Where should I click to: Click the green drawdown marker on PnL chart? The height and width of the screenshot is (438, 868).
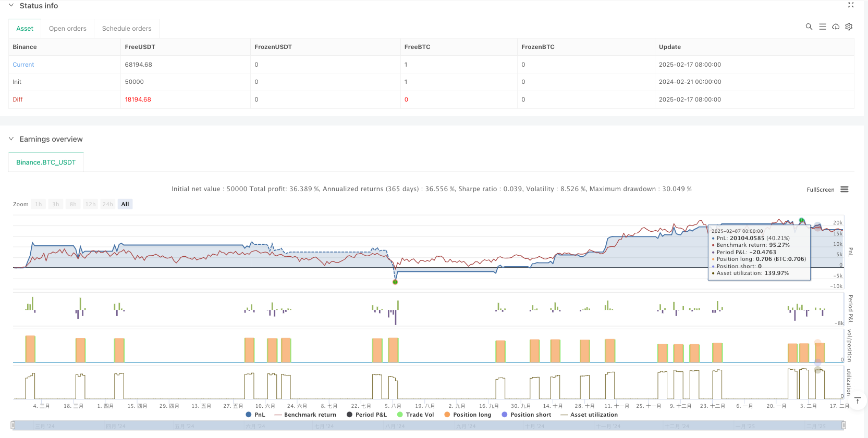pos(395,282)
